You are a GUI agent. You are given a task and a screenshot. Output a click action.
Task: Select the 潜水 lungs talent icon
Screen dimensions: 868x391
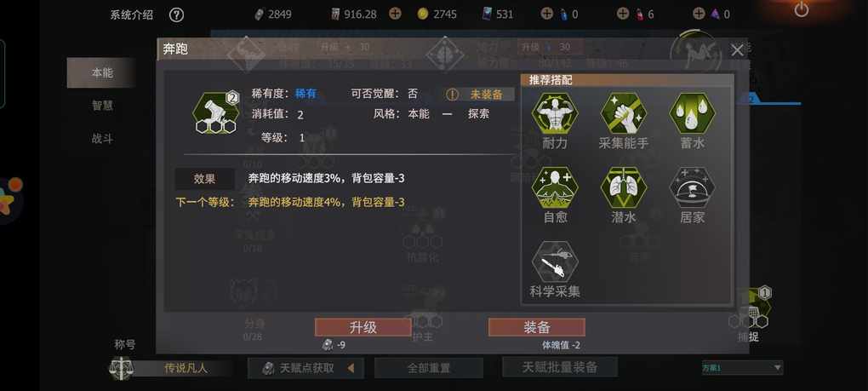(x=623, y=187)
